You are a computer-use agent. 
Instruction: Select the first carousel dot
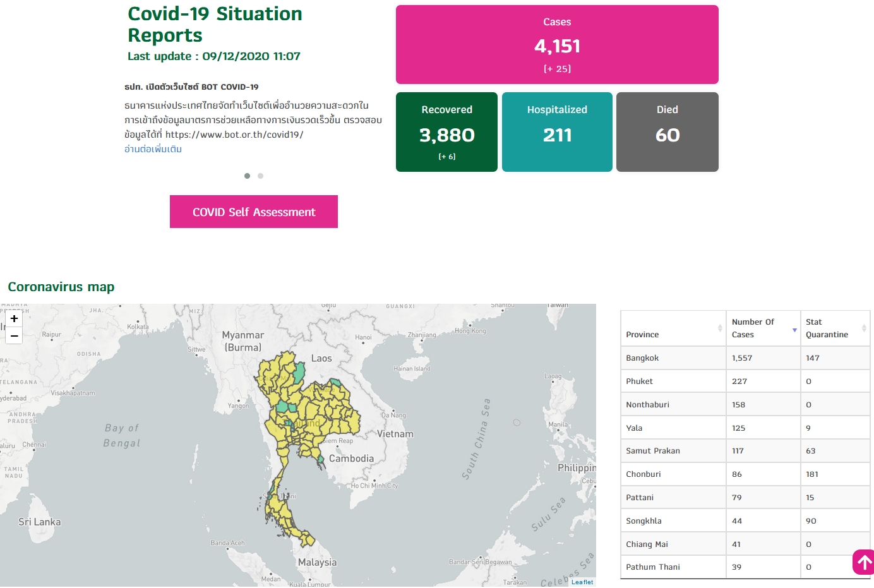[247, 176]
